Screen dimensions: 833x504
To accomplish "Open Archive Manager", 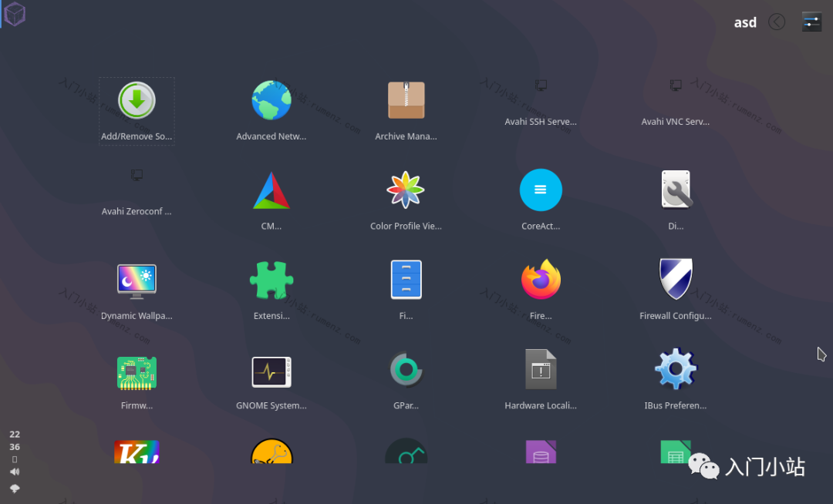I will [406, 100].
